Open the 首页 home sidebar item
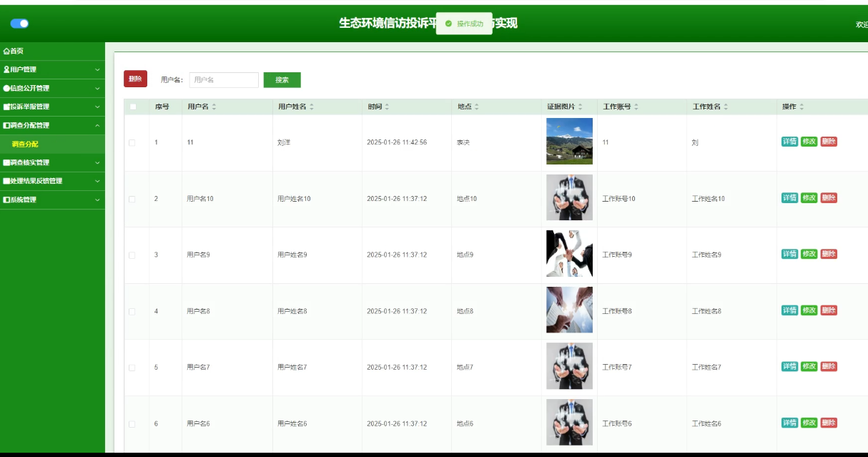 pos(14,51)
